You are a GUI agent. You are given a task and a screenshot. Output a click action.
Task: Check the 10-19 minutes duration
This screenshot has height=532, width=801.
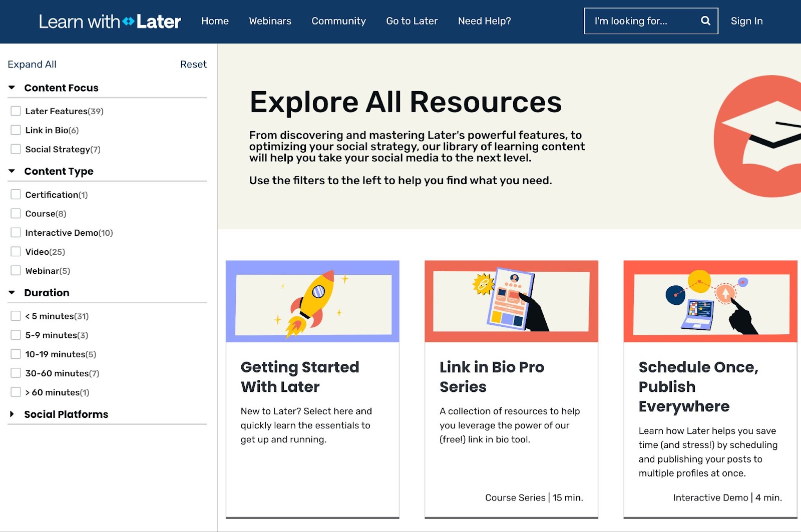(x=16, y=354)
